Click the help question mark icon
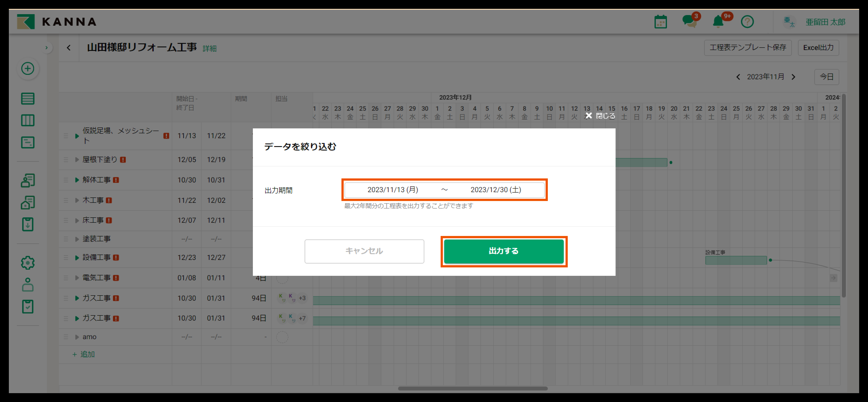 (x=747, y=22)
